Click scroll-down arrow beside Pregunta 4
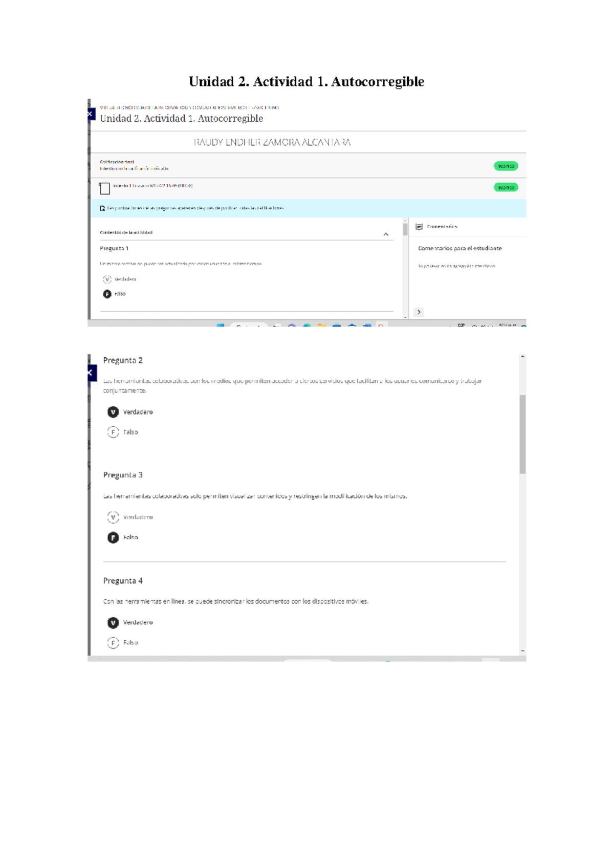 point(522,650)
